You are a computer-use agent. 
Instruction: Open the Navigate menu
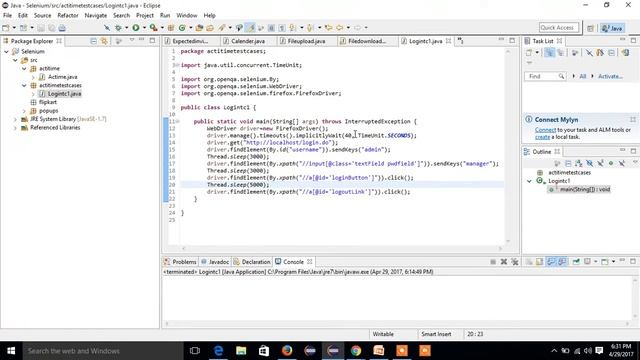click(96, 16)
